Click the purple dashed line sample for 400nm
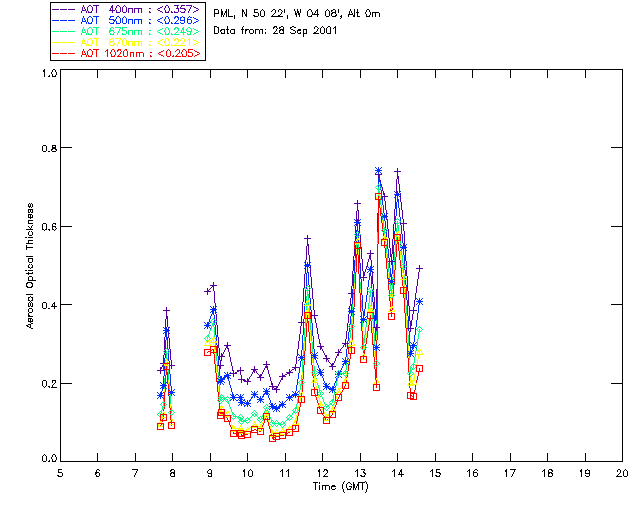The image size is (640, 512). [64, 9]
